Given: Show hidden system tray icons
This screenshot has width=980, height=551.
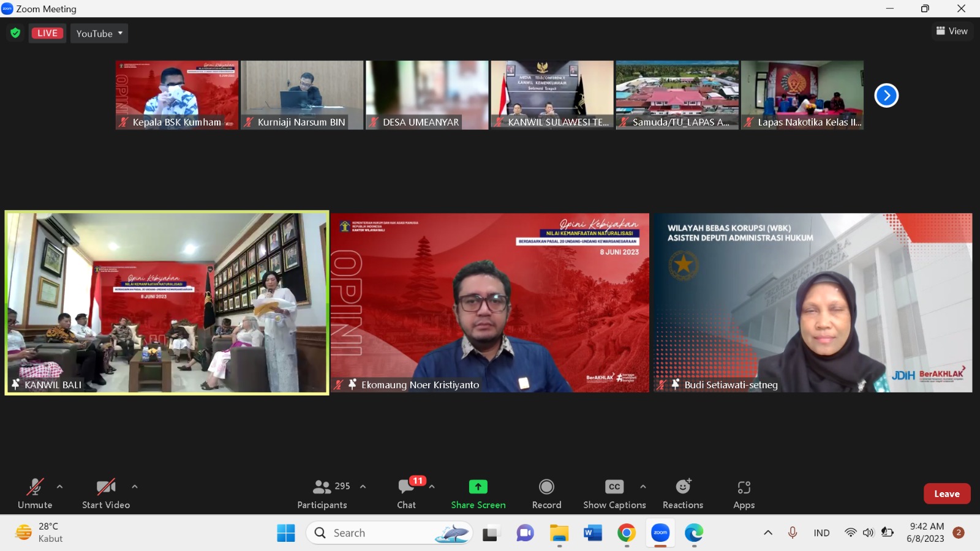Looking at the screenshot, I should click(768, 533).
